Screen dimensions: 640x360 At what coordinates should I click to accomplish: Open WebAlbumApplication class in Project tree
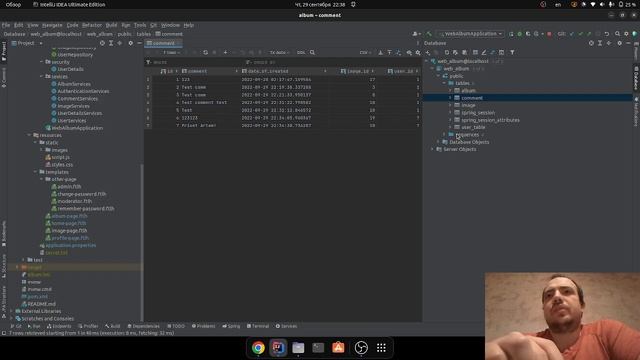(x=77, y=128)
